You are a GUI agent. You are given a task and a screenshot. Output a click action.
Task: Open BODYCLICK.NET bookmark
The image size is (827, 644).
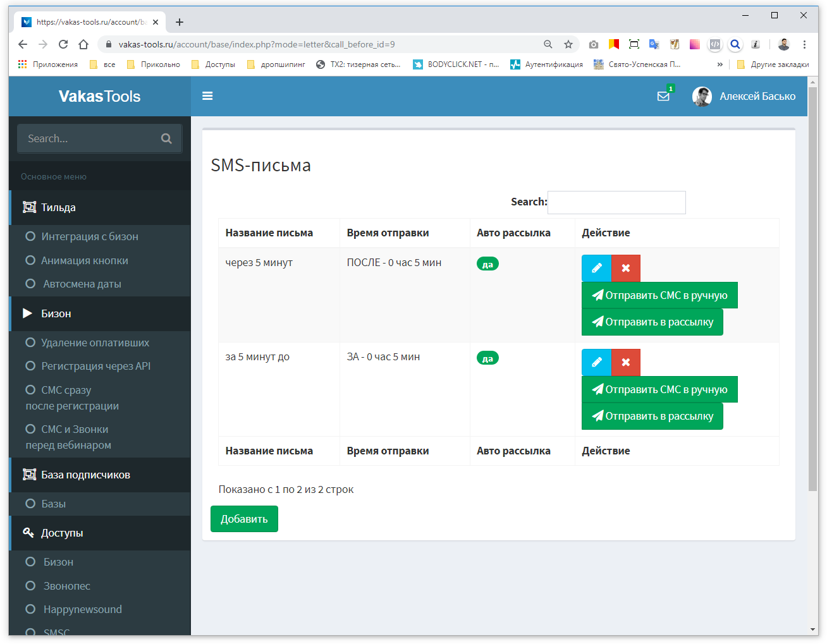(456, 64)
